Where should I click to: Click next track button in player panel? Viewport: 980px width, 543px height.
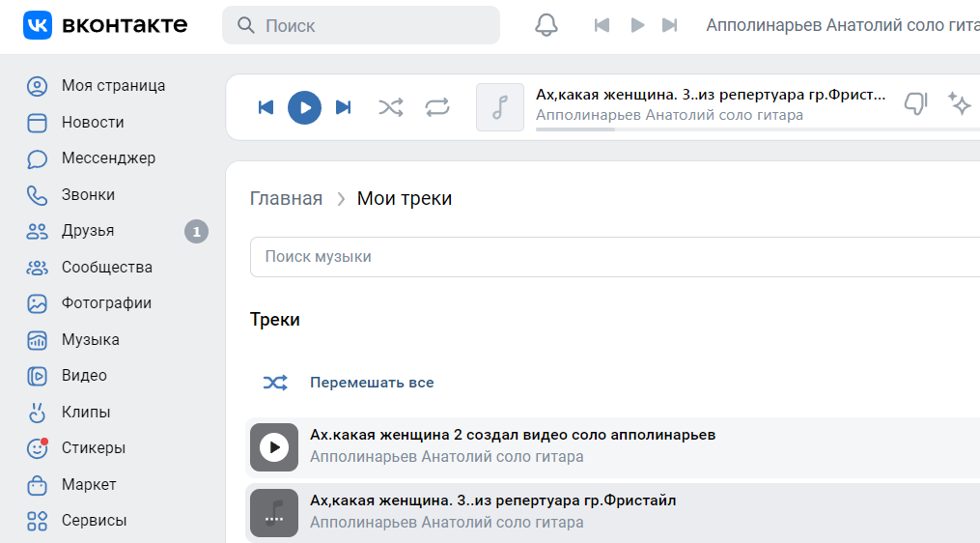coord(343,107)
